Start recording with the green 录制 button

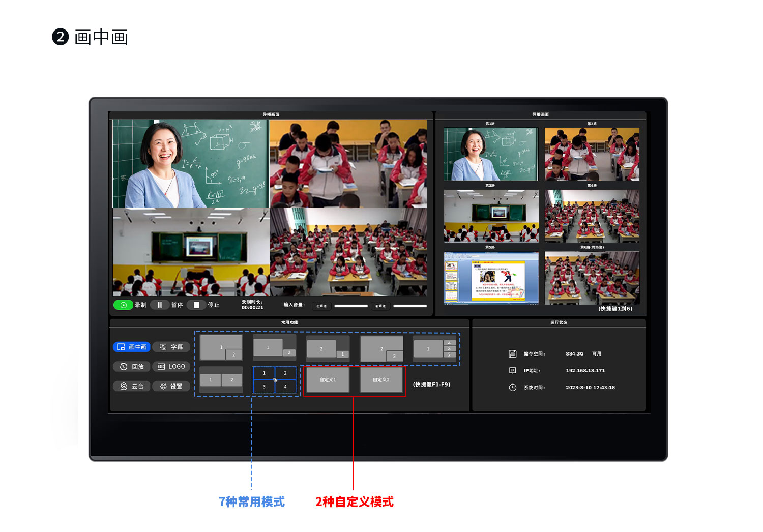pos(123,305)
